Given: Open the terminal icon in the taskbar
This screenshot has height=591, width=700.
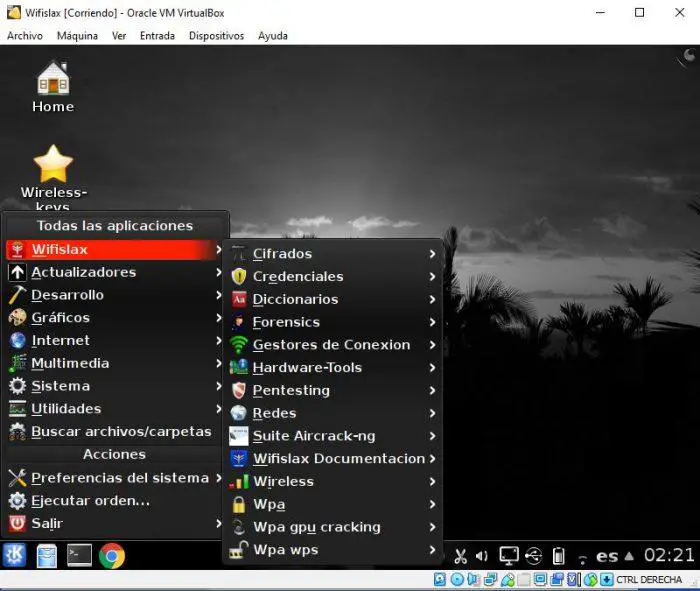Looking at the screenshot, I should click(x=79, y=555).
